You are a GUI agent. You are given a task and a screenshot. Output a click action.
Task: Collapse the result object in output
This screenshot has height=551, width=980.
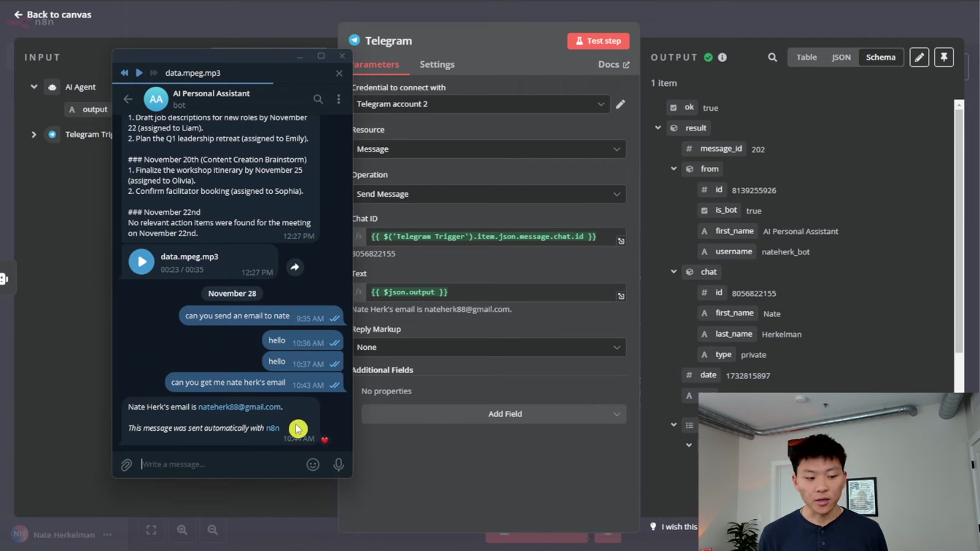coord(658,128)
